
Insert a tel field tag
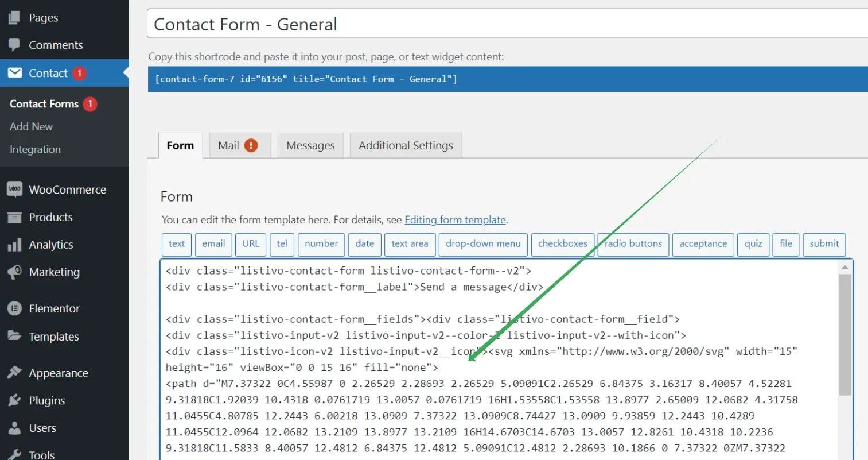point(282,244)
